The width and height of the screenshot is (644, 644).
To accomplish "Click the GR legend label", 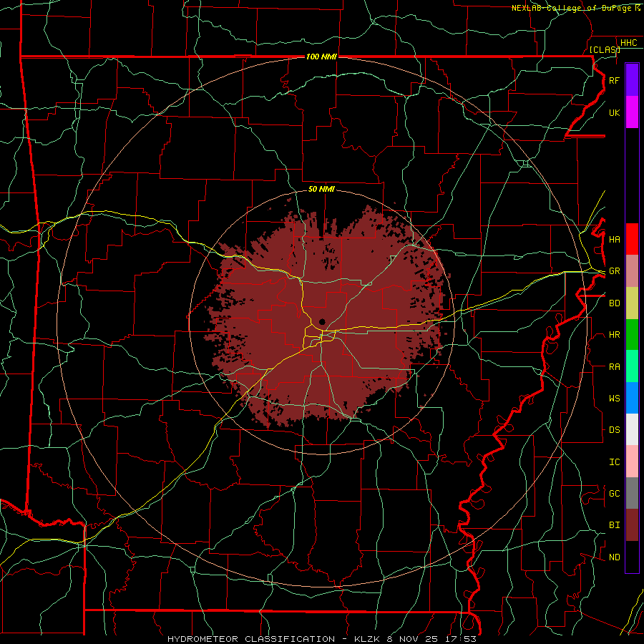I will coord(614,271).
